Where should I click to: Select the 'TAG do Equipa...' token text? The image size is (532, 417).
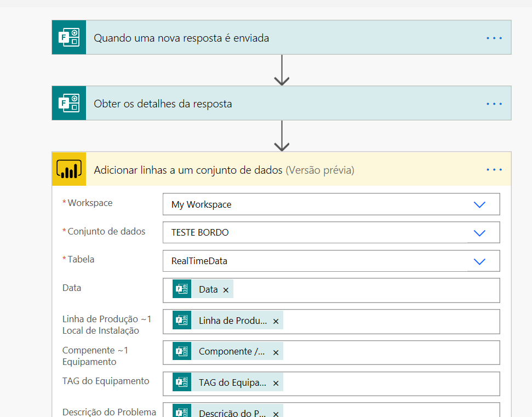[232, 382]
